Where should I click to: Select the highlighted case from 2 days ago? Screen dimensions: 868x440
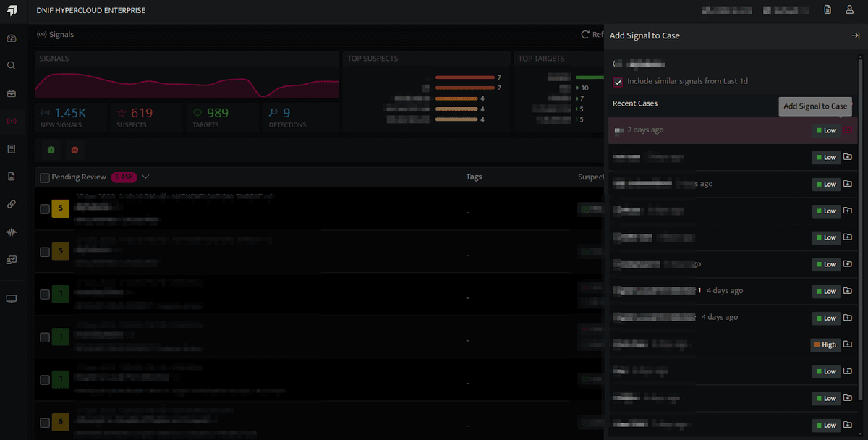732,130
